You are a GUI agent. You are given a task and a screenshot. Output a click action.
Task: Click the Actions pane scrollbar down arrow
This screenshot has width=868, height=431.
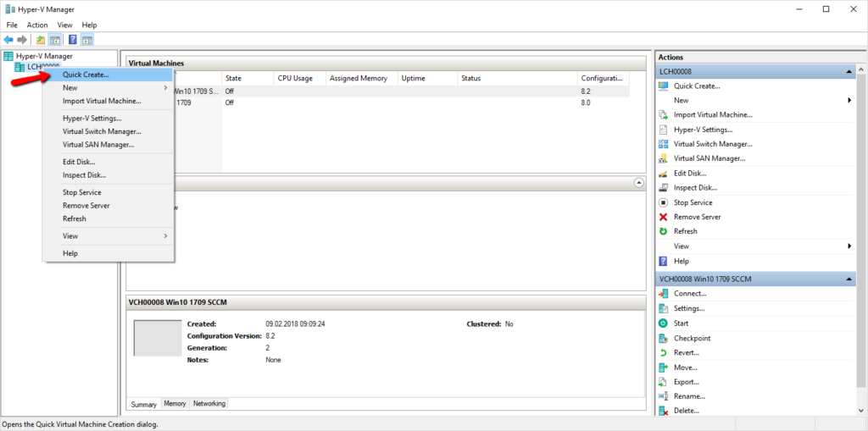(x=860, y=410)
